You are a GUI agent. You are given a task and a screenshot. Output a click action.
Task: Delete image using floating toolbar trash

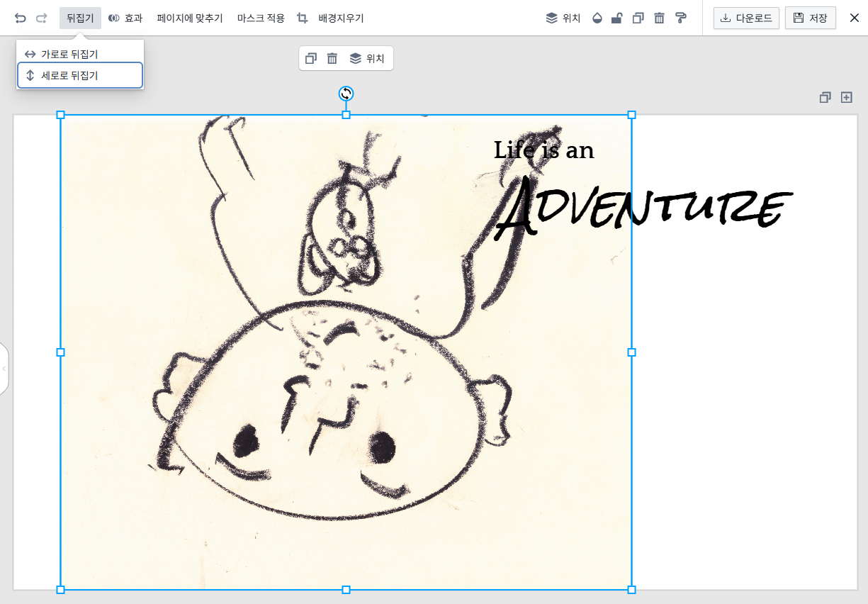[x=332, y=59]
